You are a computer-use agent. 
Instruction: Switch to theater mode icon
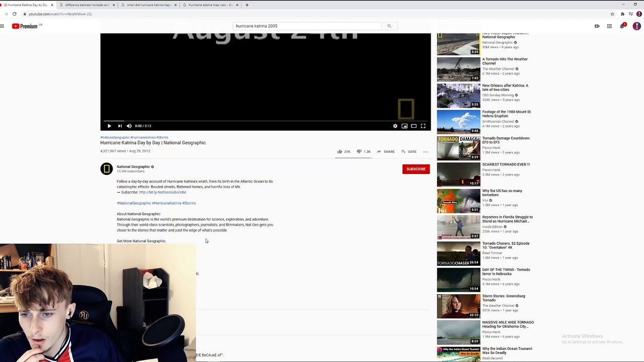(x=414, y=126)
